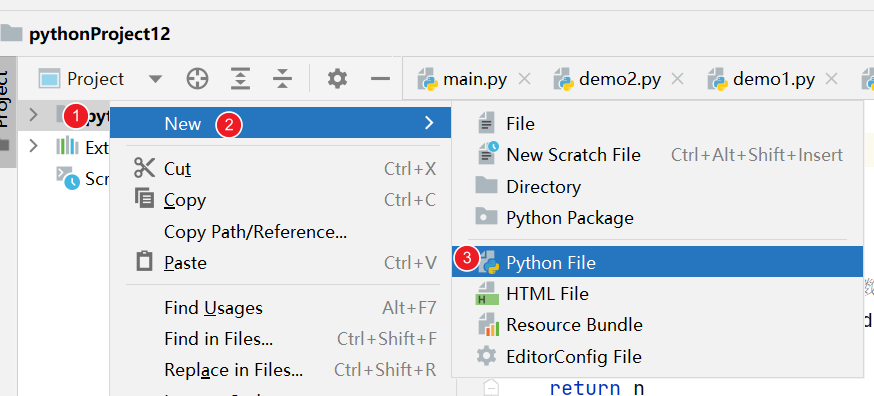Click the New Scratch File clock icon

(489, 153)
